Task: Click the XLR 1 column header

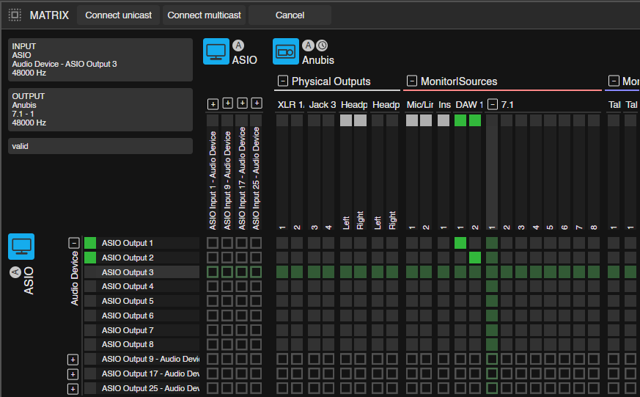Action: point(291,105)
